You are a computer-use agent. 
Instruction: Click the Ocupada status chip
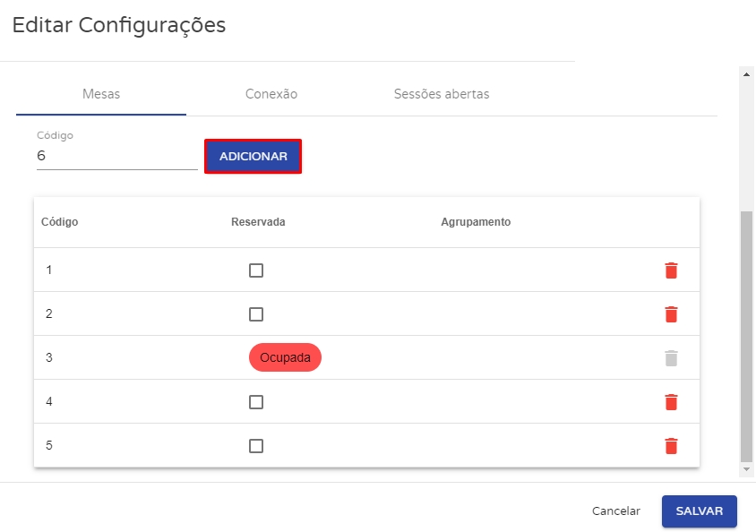285,358
